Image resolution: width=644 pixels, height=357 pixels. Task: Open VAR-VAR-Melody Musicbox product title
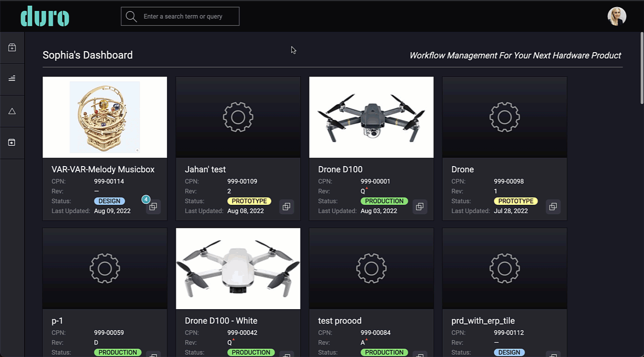(103, 169)
